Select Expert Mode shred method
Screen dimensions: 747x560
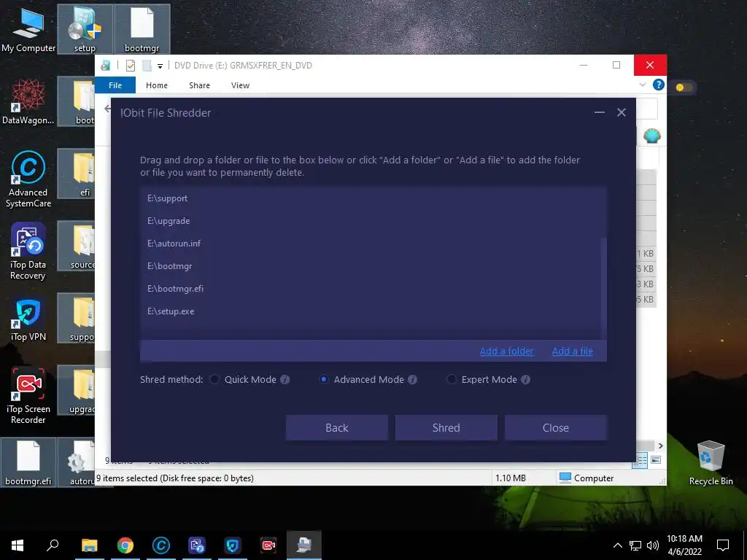point(451,379)
